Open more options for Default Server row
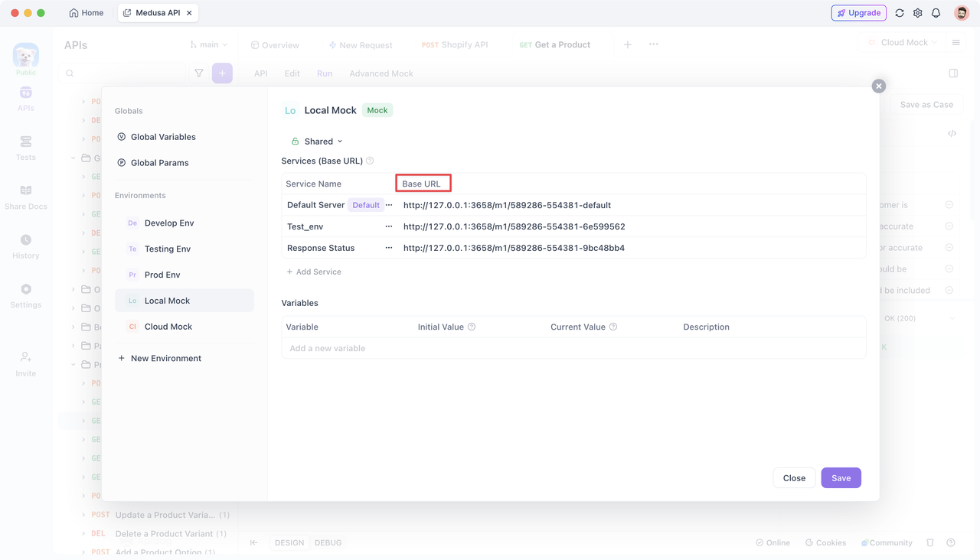The image size is (980, 560). point(389,205)
